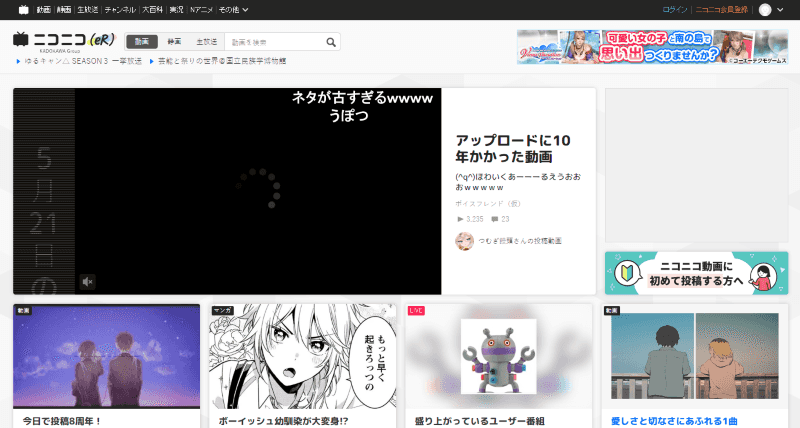Viewport: 800px width, 428px height.
Task: Click the description text (^q^)ほわいくあー
Action: click(518, 182)
